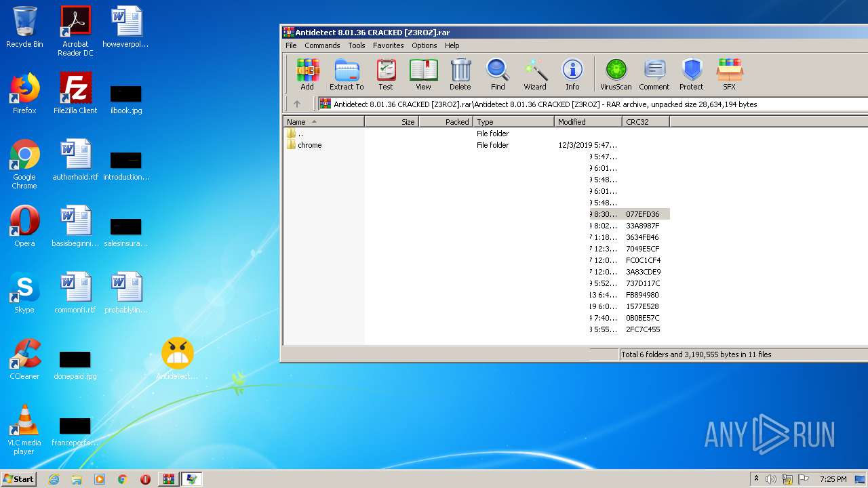This screenshot has height=488, width=868.
Task: Select the Opera desktop icon
Action: [x=24, y=226]
